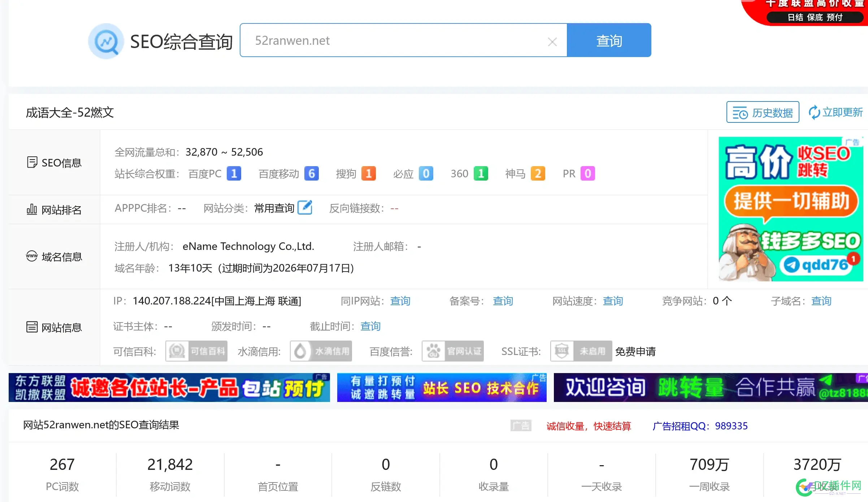
Task: Open the 历史数据 panel
Action: click(x=763, y=112)
